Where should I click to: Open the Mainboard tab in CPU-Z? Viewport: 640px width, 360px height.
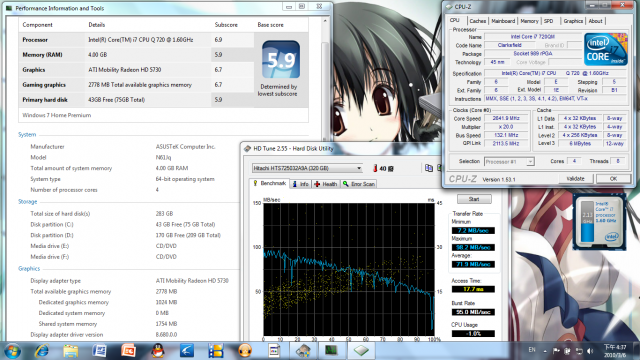[x=503, y=21]
